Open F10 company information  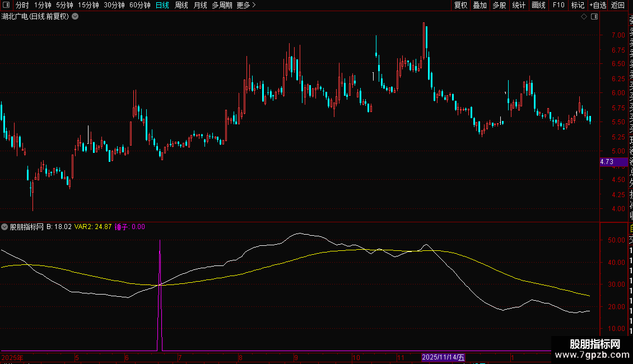click(x=558, y=5)
